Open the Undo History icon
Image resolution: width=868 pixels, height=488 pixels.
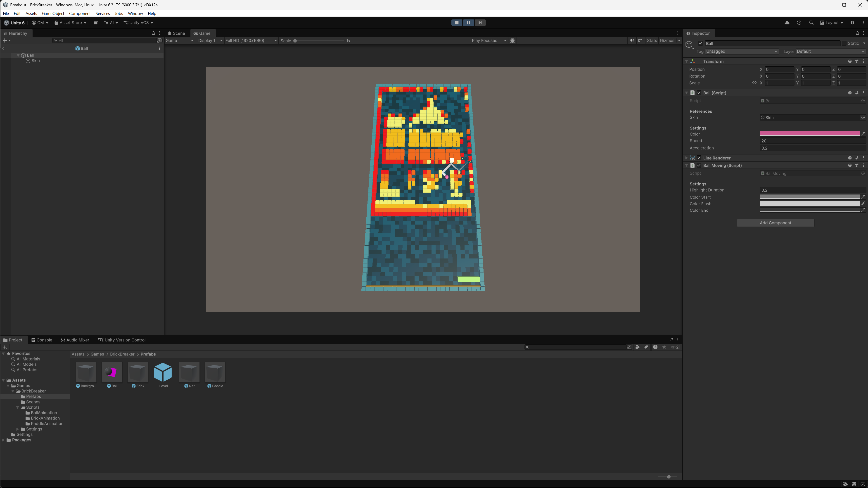pyautogui.click(x=799, y=23)
